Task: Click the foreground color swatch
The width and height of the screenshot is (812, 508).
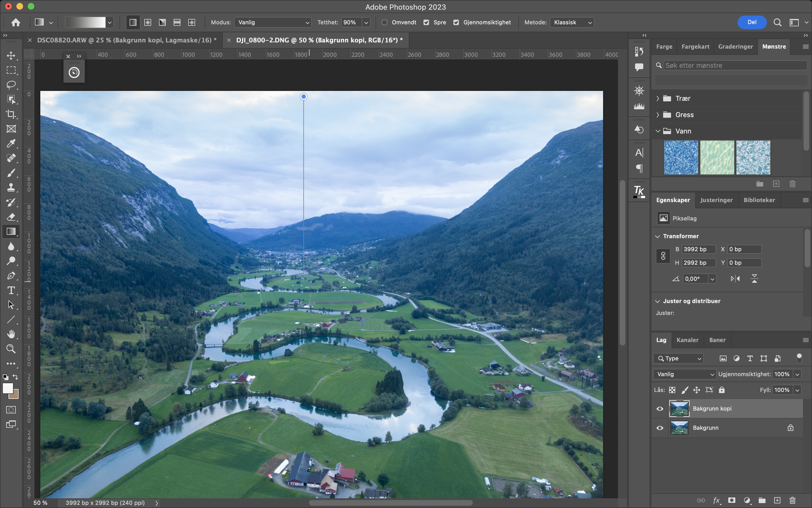Action: pos(7,388)
